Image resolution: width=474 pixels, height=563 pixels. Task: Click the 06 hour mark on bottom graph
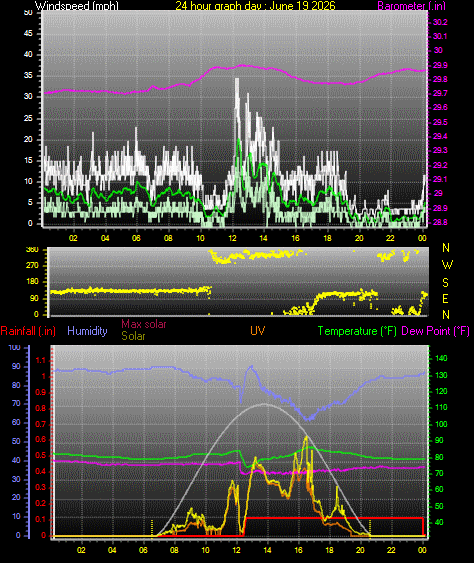pyautogui.click(x=143, y=550)
